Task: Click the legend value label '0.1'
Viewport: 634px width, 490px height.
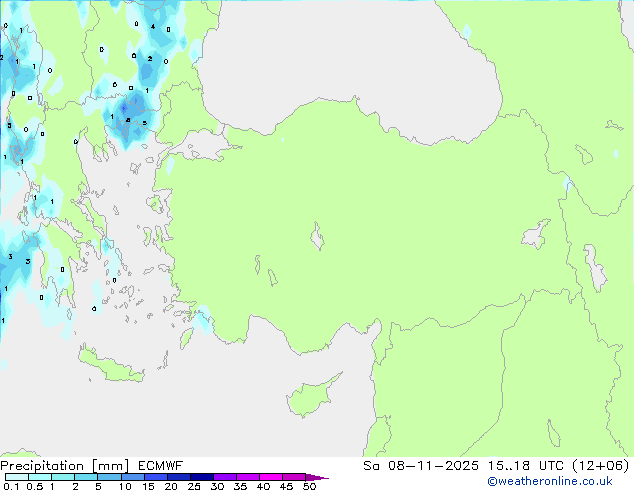Action: pyautogui.click(x=11, y=486)
